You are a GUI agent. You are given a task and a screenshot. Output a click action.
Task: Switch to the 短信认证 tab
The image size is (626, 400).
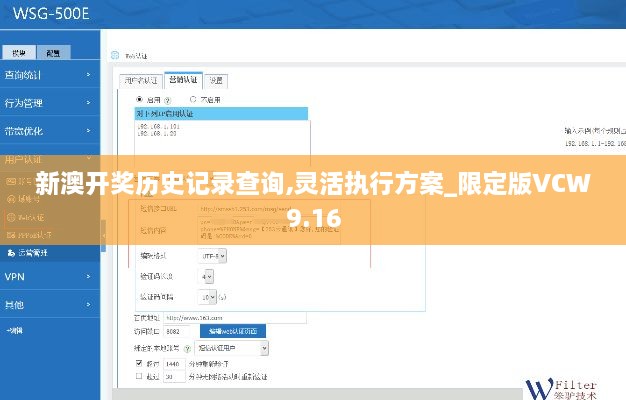click(x=183, y=79)
